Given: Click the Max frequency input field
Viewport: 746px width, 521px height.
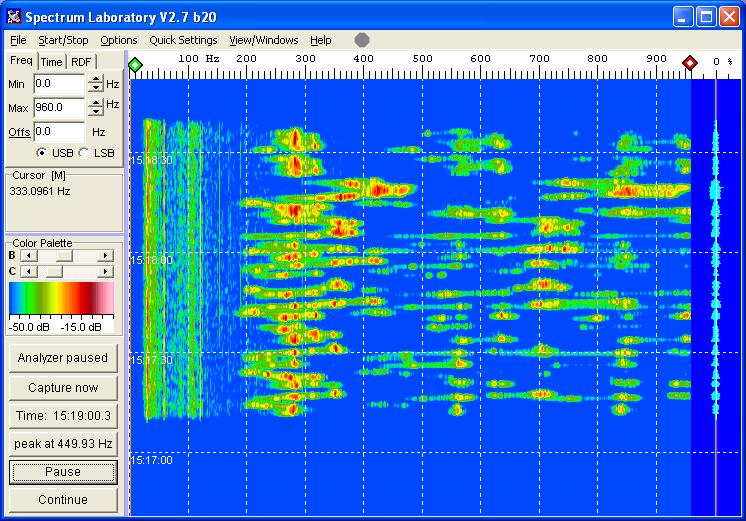Looking at the screenshot, I should [x=59, y=108].
